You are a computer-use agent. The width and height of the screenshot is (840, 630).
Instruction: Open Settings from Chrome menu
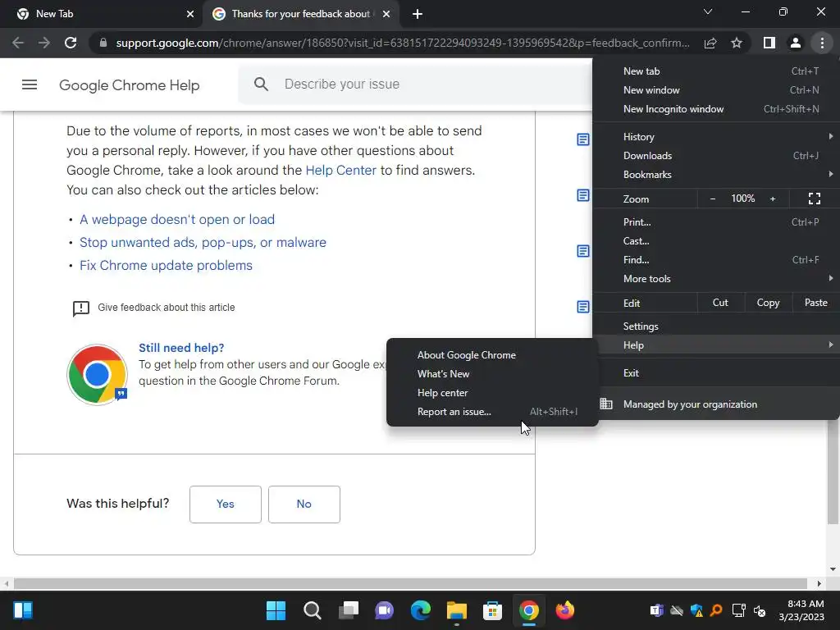click(x=715, y=326)
